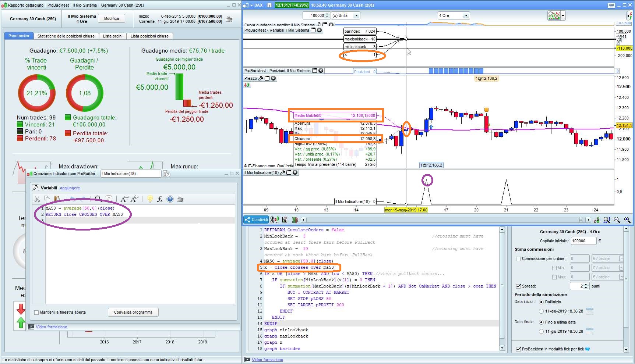
Task: Decrease font size in ProBuilder editor
Action: 124,199
